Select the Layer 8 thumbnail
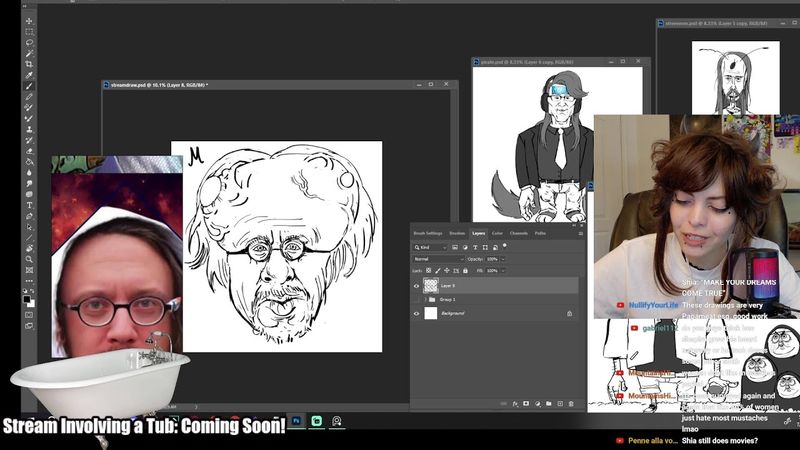 (x=431, y=286)
